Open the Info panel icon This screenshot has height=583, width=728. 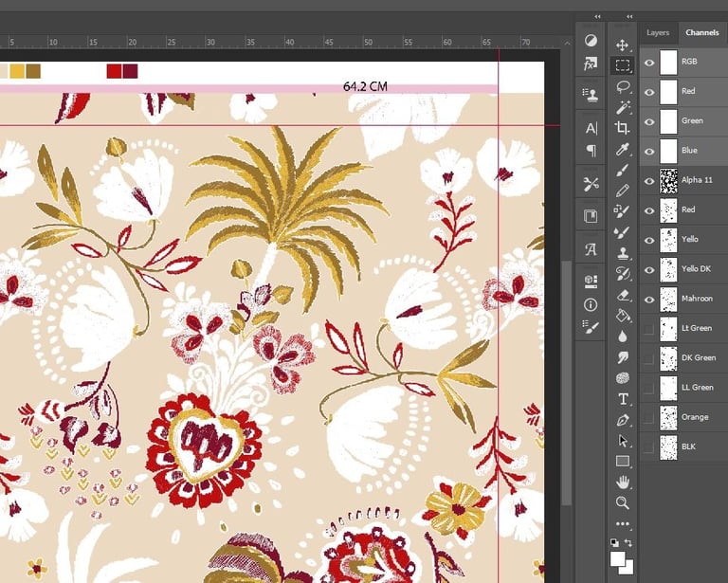point(591,305)
